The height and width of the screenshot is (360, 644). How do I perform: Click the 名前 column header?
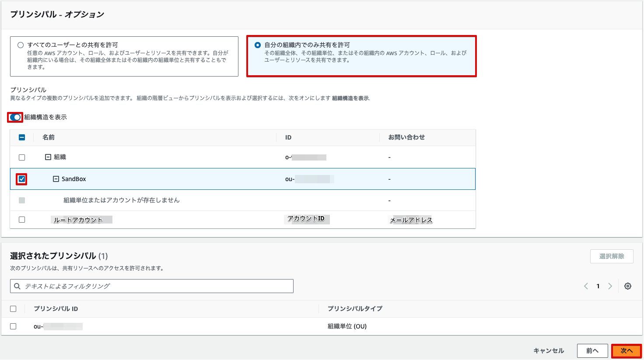point(49,137)
